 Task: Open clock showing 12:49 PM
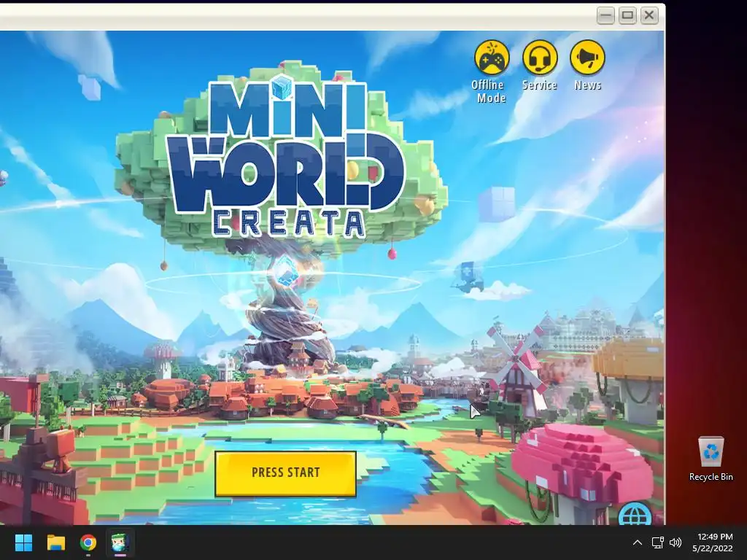[x=715, y=537]
